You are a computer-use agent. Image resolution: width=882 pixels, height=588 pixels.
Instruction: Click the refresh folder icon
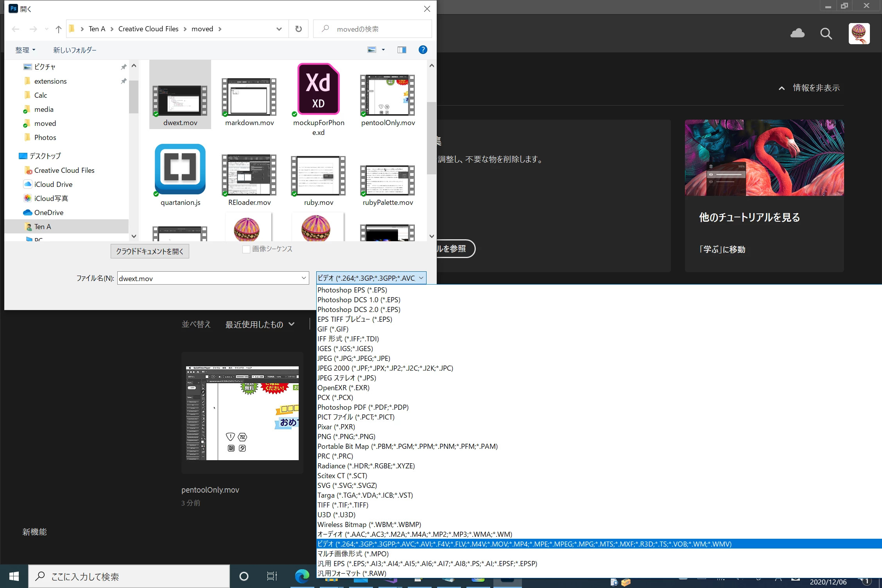pos(298,29)
